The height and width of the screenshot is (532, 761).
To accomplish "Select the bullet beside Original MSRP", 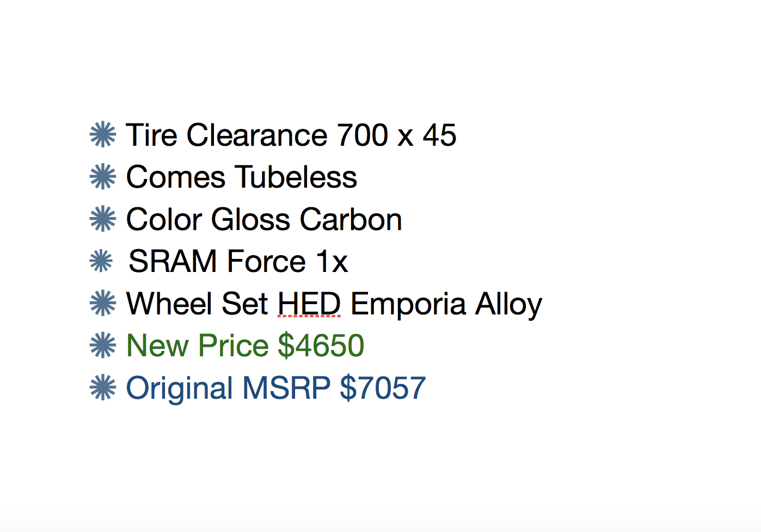I will pos(103,387).
